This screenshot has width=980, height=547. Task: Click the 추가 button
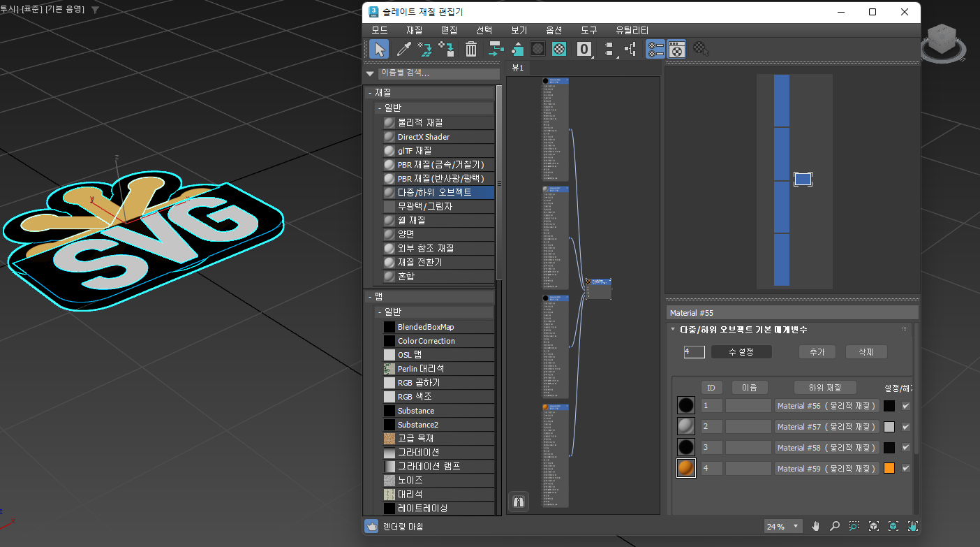(x=817, y=352)
